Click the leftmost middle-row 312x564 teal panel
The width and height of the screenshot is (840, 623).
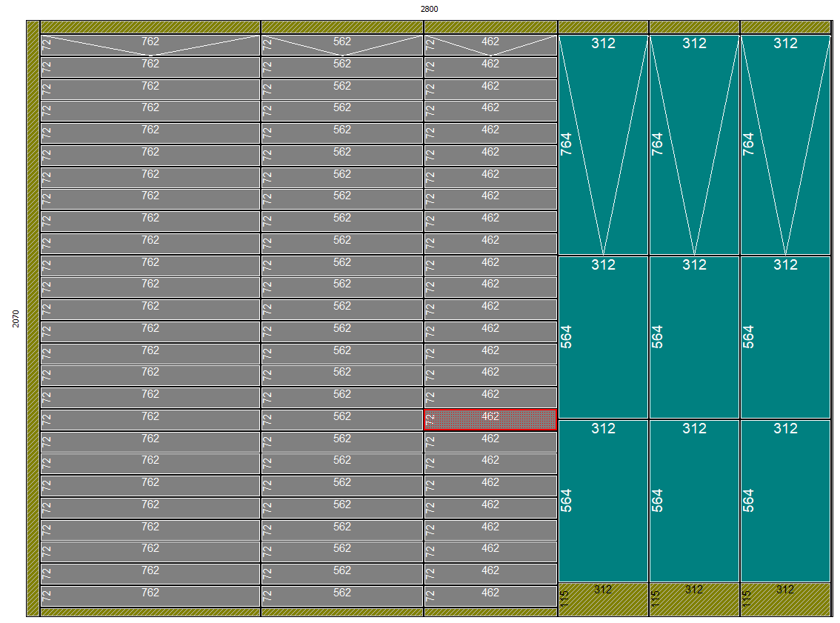[603, 338]
